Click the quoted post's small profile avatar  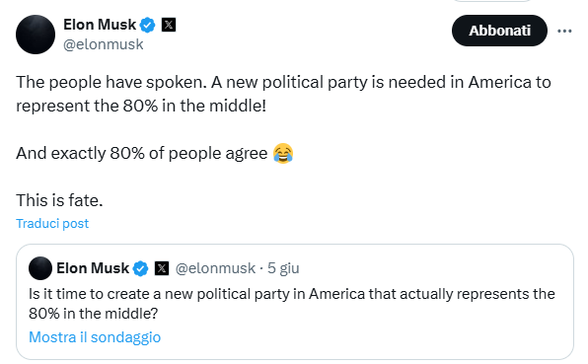pyautogui.click(x=40, y=268)
